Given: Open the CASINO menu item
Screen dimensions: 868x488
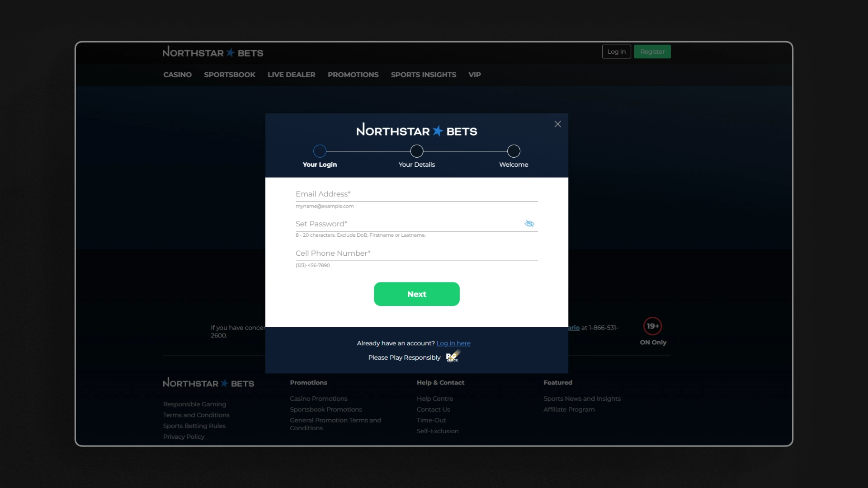Looking at the screenshot, I should (177, 75).
